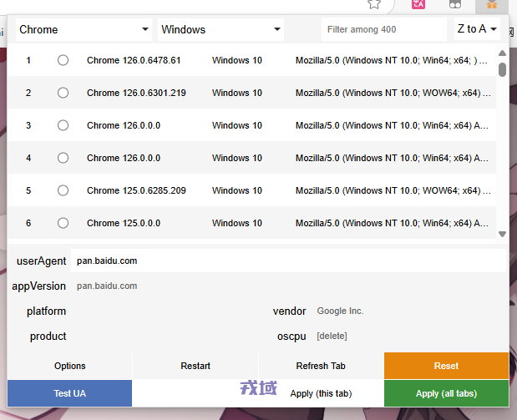The width and height of the screenshot is (517, 420).
Task: Click the list scrollbar down arrow
Action: (502, 234)
